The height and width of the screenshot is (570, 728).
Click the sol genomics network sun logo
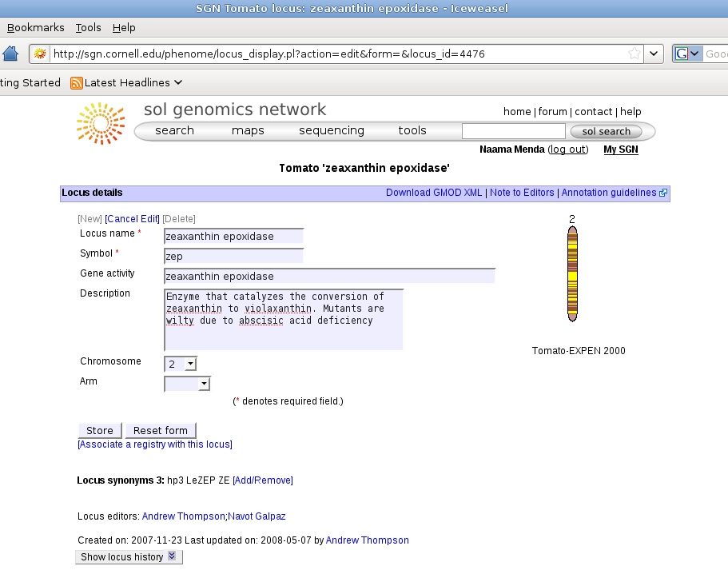[x=101, y=122]
